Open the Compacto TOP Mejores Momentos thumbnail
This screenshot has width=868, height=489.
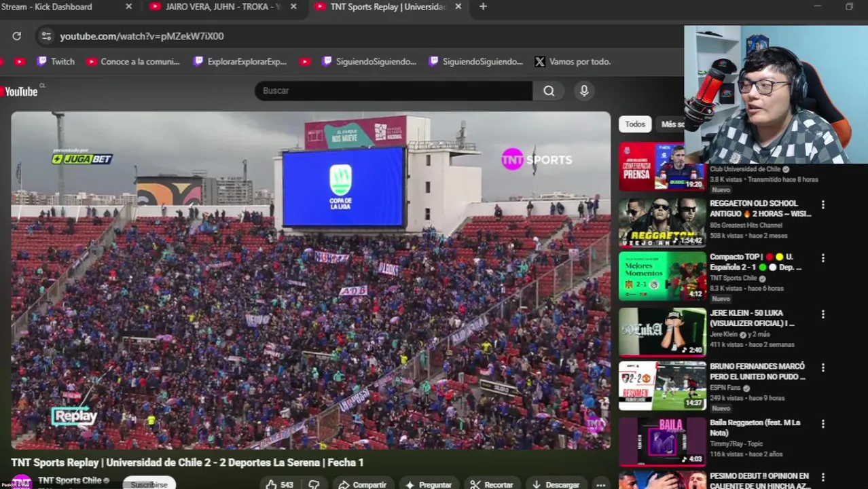tap(662, 276)
